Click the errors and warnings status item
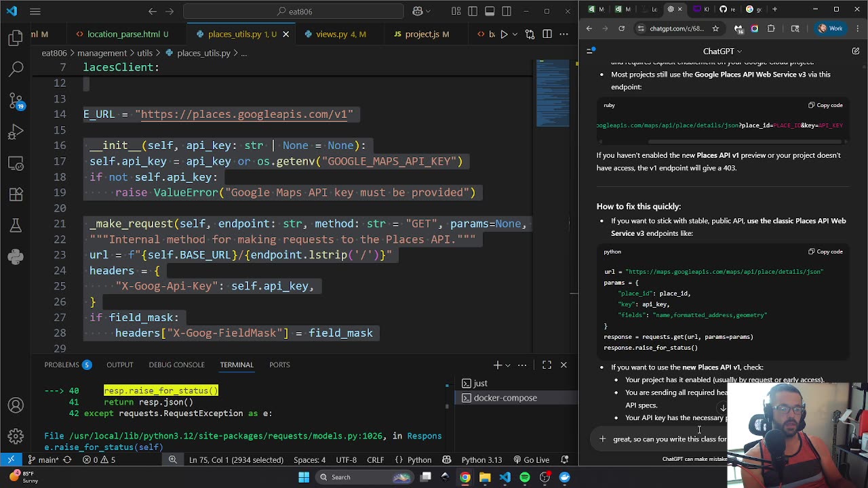The width and height of the screenshot is (868, 488). 99,460
